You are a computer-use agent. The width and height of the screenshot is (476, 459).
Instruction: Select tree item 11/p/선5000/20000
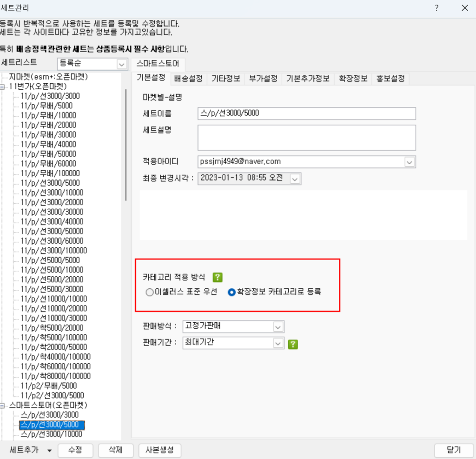pos(52,279)
